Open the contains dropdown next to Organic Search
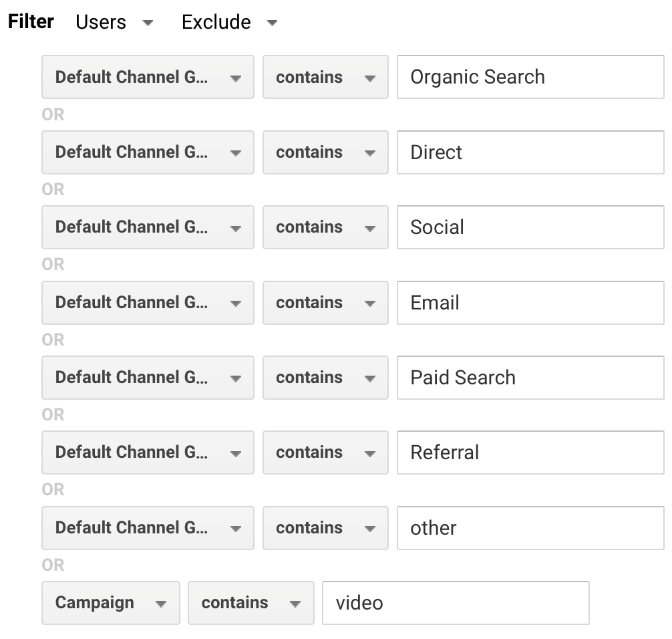The height and width of the screenshot is (639, 672). 325,77
